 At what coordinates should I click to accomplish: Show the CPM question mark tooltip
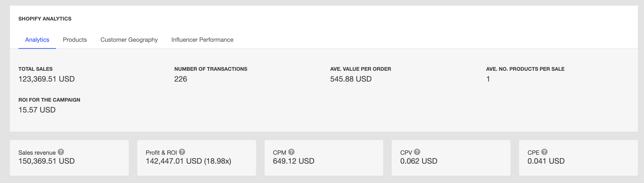point(291,152)
